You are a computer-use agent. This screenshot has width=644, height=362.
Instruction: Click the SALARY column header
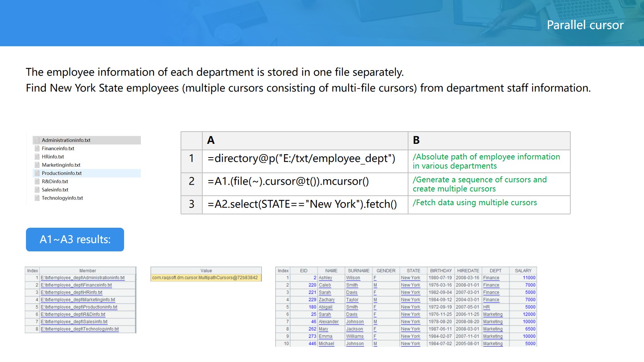tap(523, 271)
